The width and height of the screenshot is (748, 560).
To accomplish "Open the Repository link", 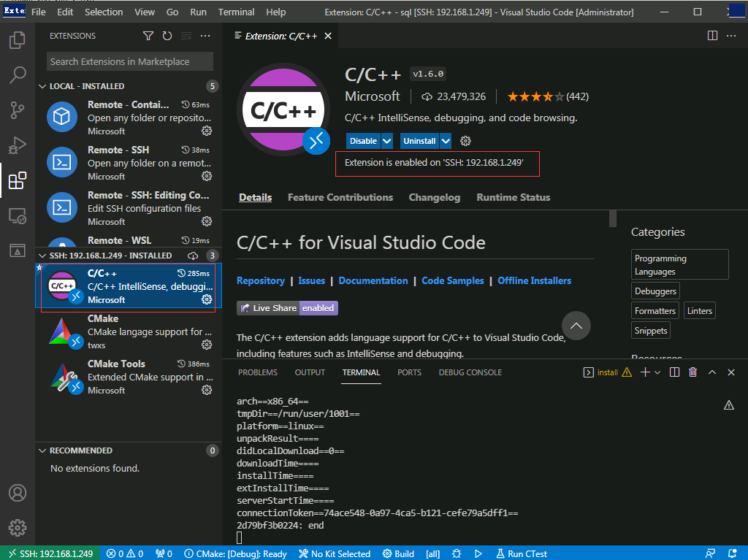I will (x=261, y=280).
